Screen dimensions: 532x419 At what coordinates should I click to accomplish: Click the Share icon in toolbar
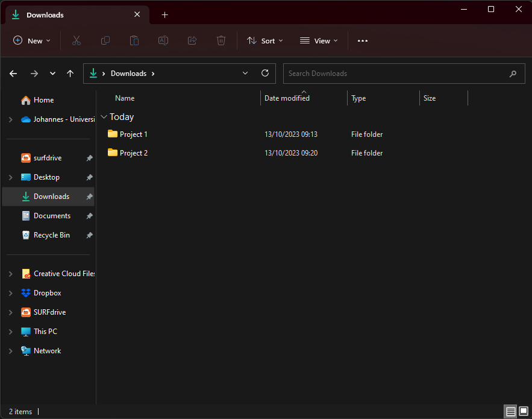tap(192, 40)
